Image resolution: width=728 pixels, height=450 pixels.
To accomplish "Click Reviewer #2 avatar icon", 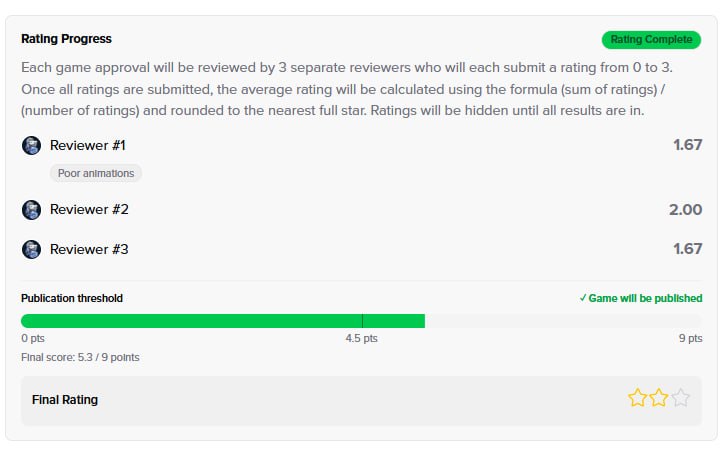I will pyautogui.click(x=32, y=210).
